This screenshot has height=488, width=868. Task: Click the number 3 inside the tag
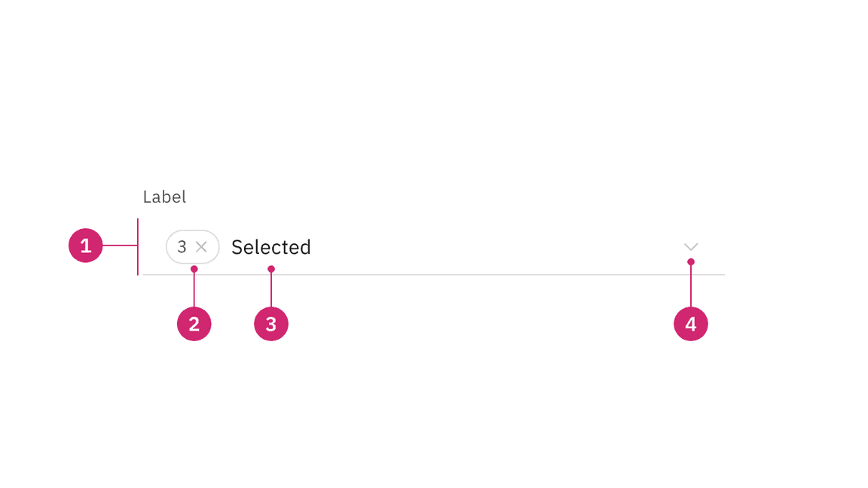(x=182, y=247)
